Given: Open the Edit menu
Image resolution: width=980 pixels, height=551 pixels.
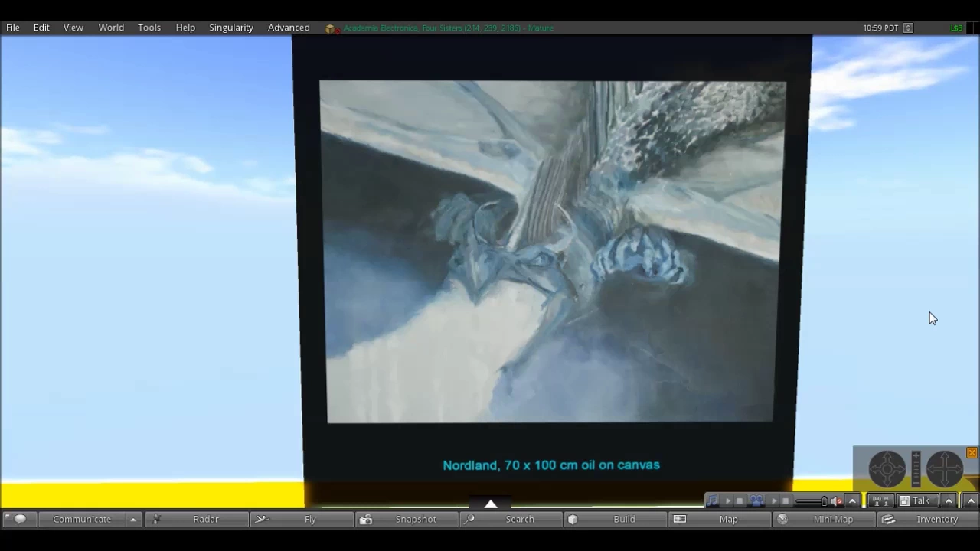Looking at the screenshot, I should tap(41, 28).
